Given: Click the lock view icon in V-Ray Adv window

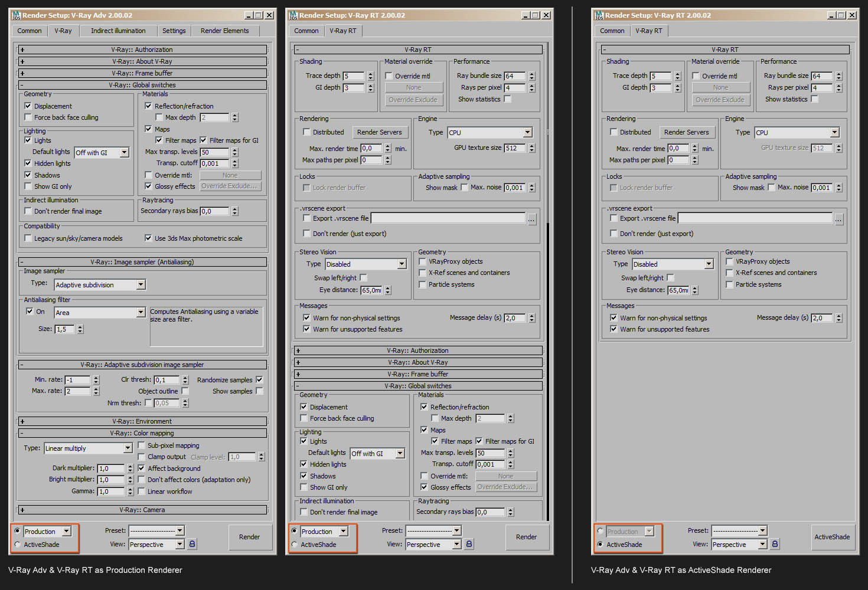Looking at the screenshot, I should tap(192, 544).
